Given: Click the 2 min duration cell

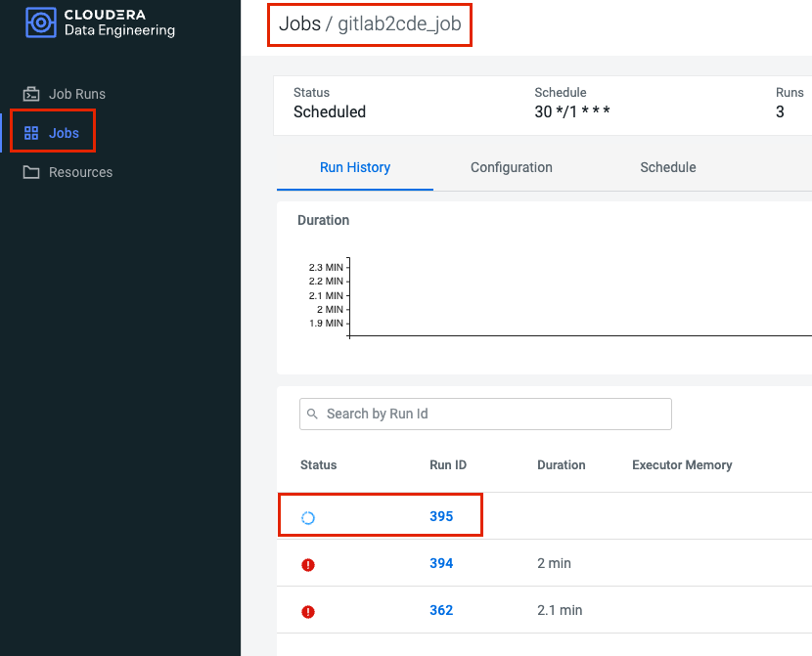Looking at the screenshot, I should coord(554,563).
